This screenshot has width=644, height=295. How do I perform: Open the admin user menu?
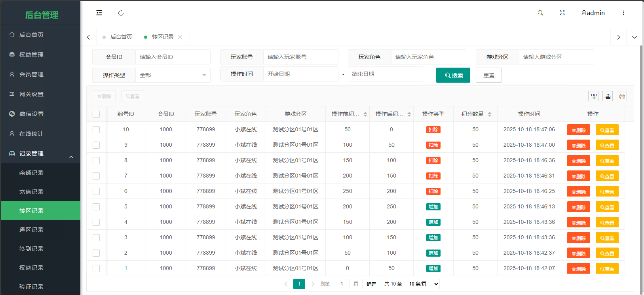(593, 13)
